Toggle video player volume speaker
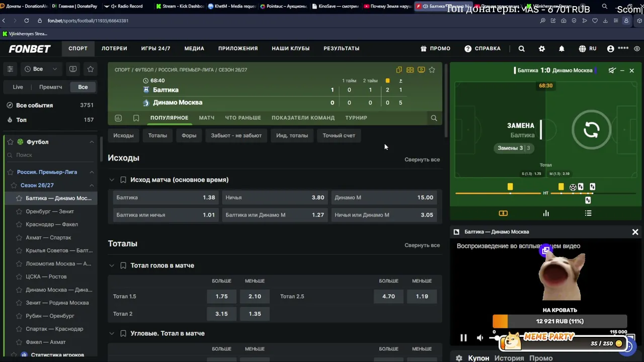Image resolution: width=644 pixels, height=362 pixels. (480, 338)
